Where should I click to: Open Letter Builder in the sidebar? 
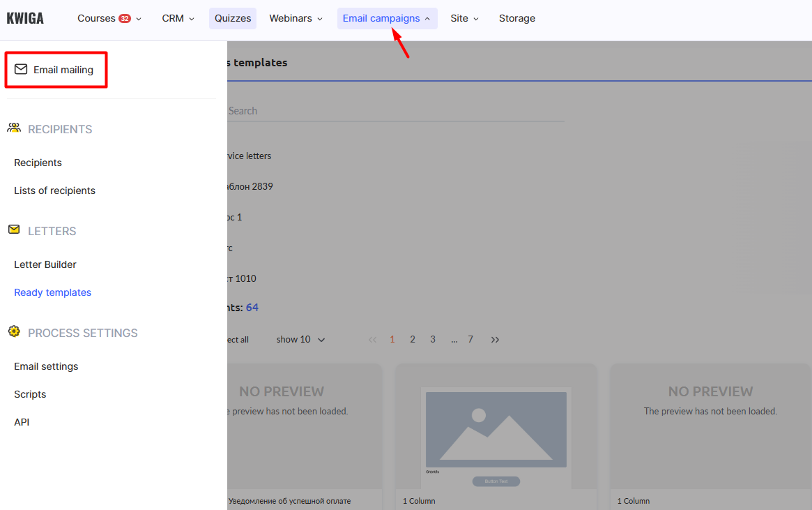pos(45,264)
